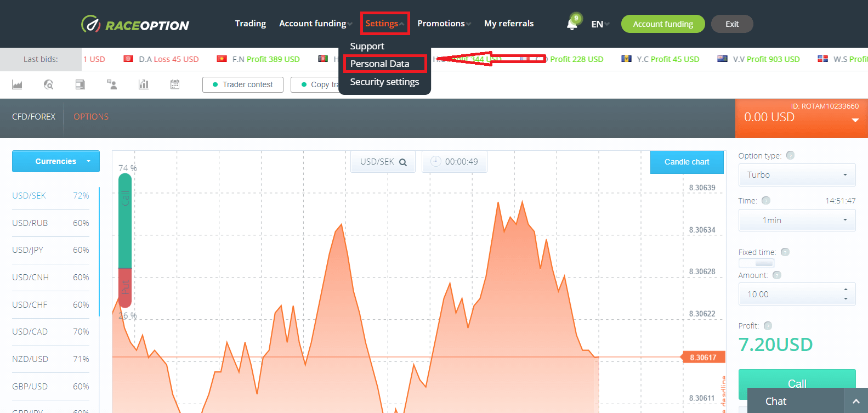This screenshot has height=413, width=868.
Task: Select USD/RUB currency pair
Action: (50, 223)
